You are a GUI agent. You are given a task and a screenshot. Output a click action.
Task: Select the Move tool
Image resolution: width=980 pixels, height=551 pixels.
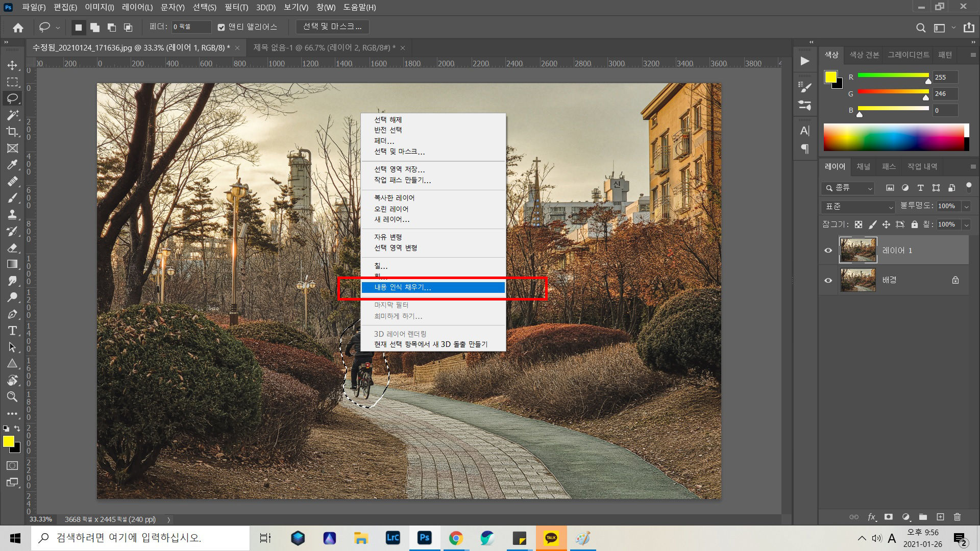12,65
